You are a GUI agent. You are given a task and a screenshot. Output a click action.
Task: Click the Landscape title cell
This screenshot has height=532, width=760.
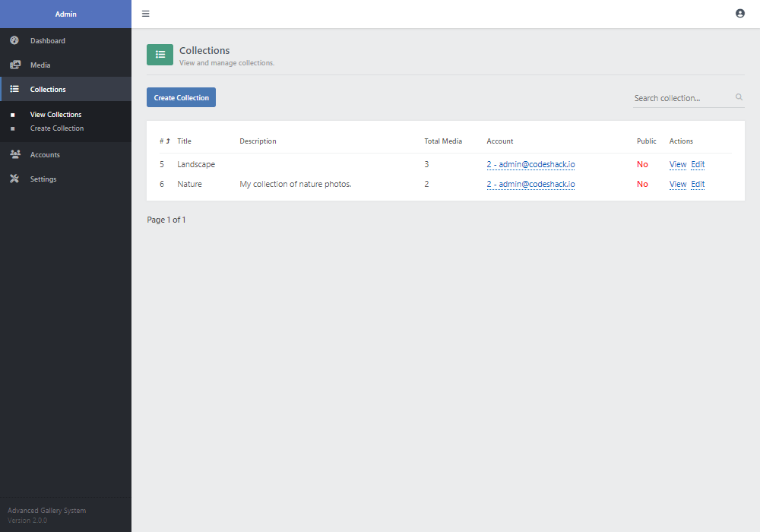[196, 164]
